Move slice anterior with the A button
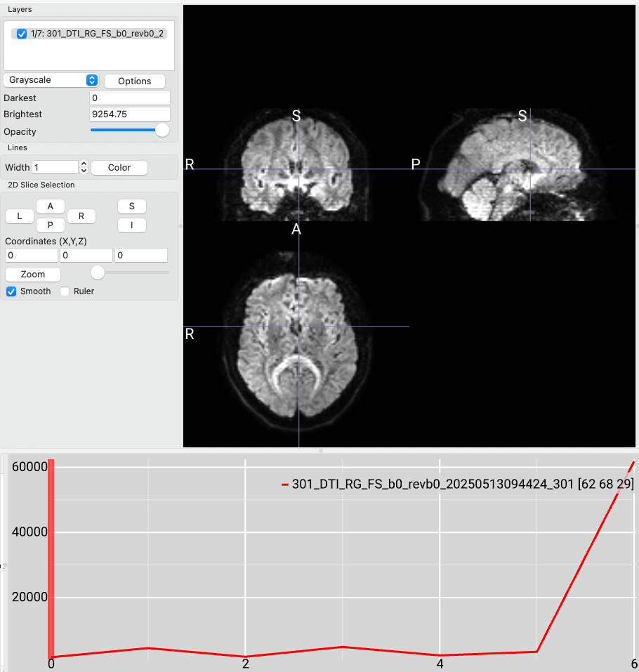The image size is (639, 672). (50, 206)
